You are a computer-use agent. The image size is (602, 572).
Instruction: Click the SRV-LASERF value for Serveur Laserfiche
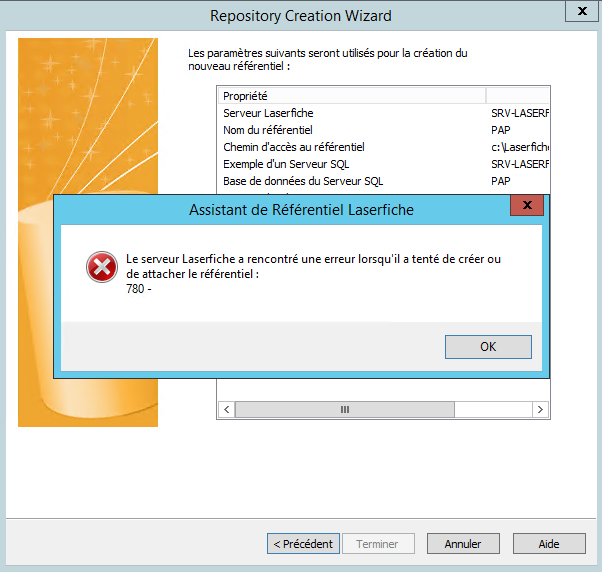tap(520, 113)
